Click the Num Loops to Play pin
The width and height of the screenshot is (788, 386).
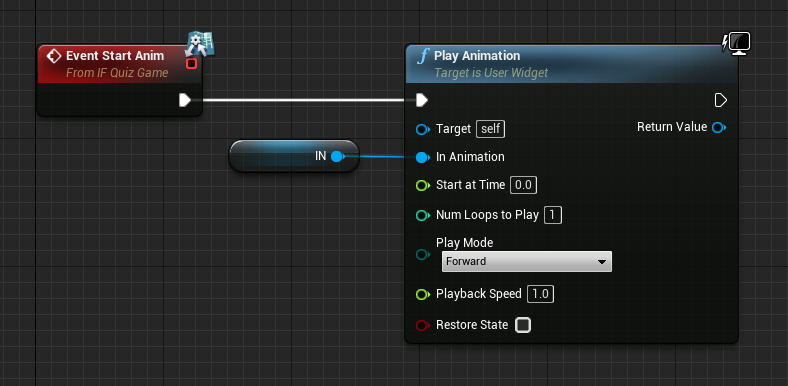click(x=423, y=216)
